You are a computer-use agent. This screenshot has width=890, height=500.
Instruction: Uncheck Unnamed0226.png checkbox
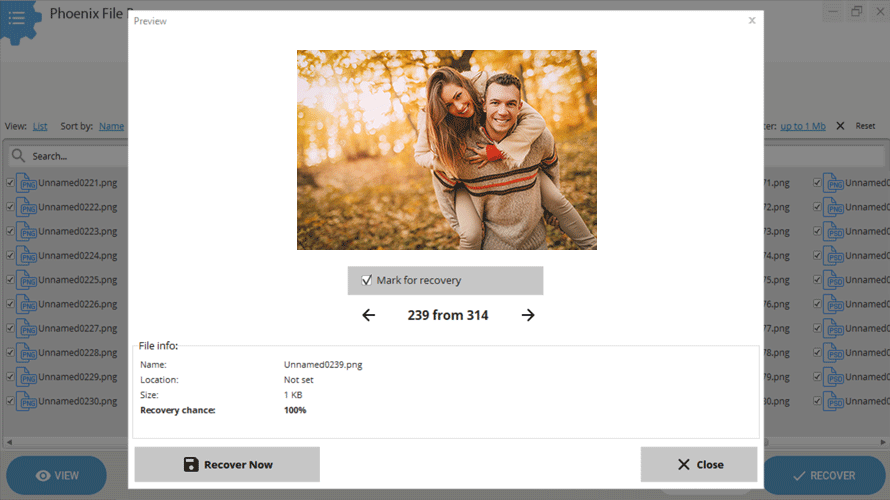click(x=10, y=304)
